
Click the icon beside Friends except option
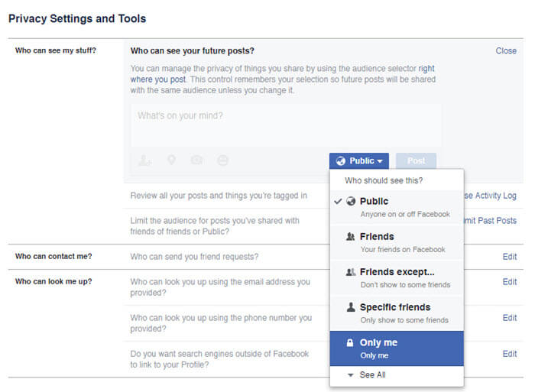[351, 272]
